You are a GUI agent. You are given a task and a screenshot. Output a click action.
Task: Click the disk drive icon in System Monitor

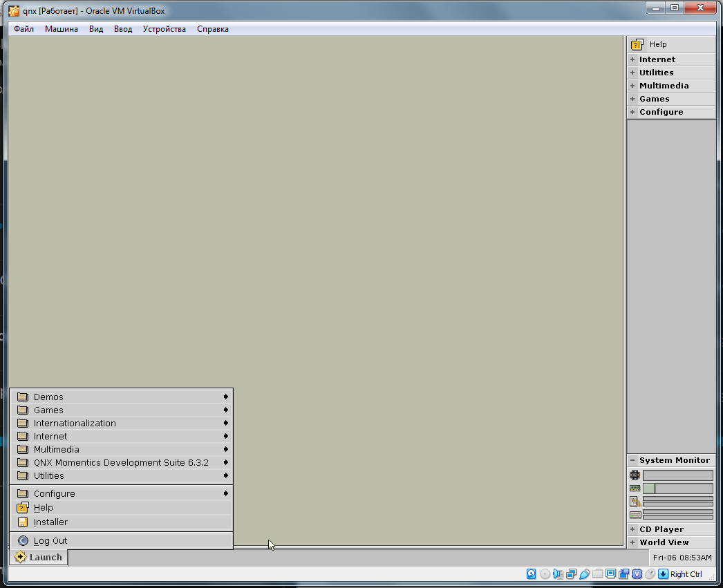point(635,515)
